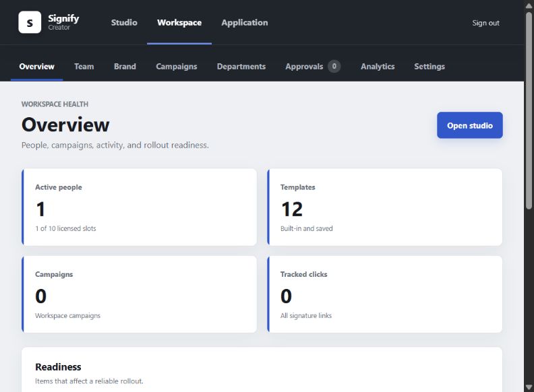Click the scrollbar up arrow
The image size is (534, 392).
point(529,5)
